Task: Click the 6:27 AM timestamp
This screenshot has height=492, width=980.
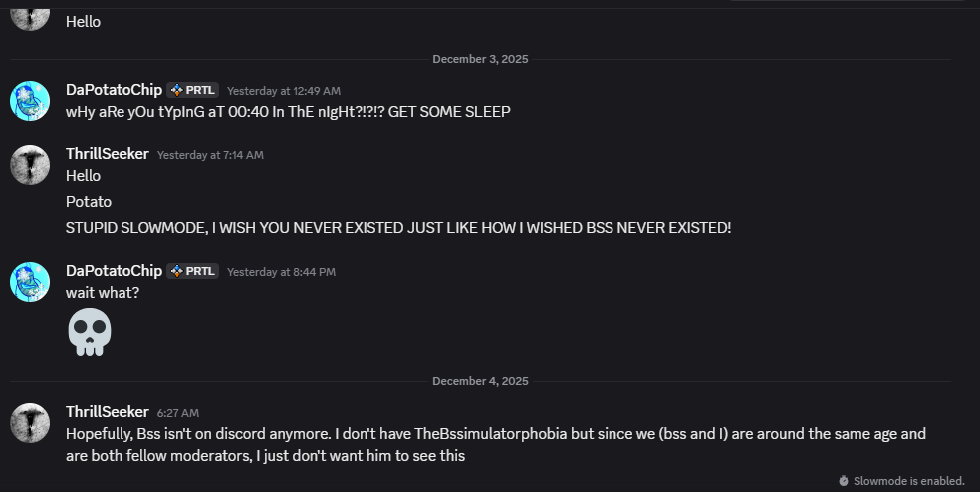Action: click(x=178, y=413)
